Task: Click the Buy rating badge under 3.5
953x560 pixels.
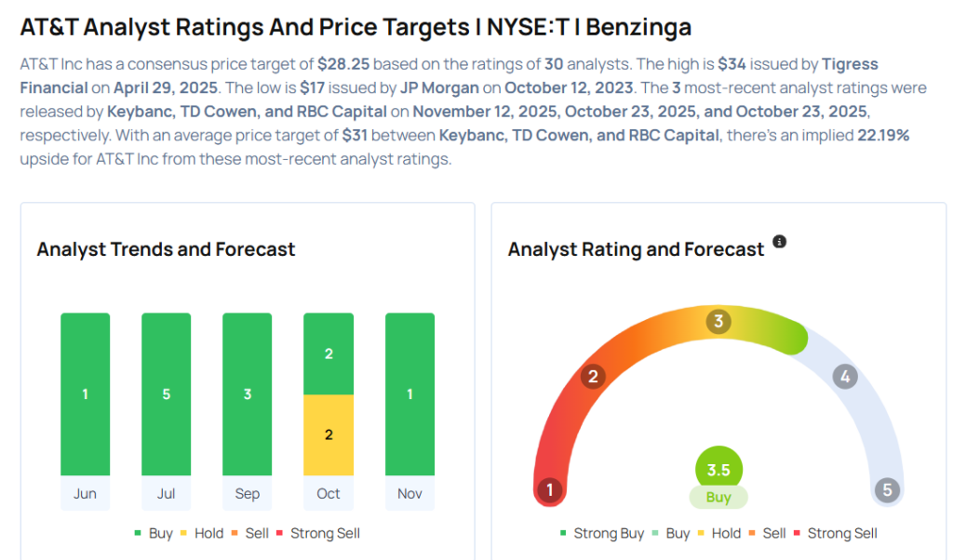Action: point(718,498)
